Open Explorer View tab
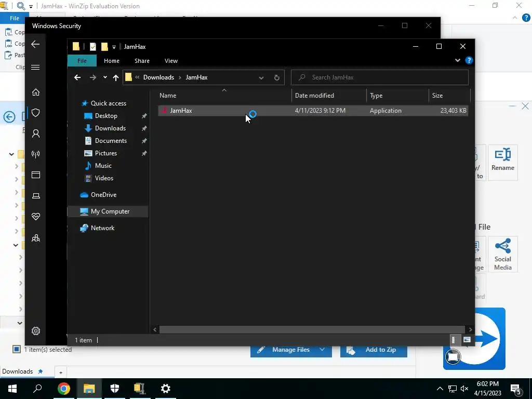Image resolution: width=532 pixels, height=399 pixels. pyautogui.click(x=171, y=61)
